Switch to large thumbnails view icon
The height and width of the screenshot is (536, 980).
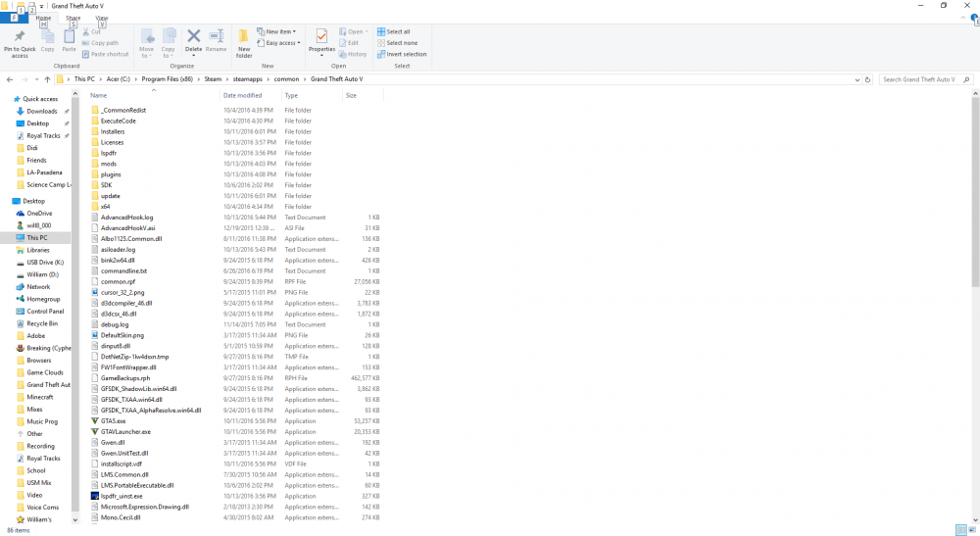pyautogui.click(x=972, y=530)
